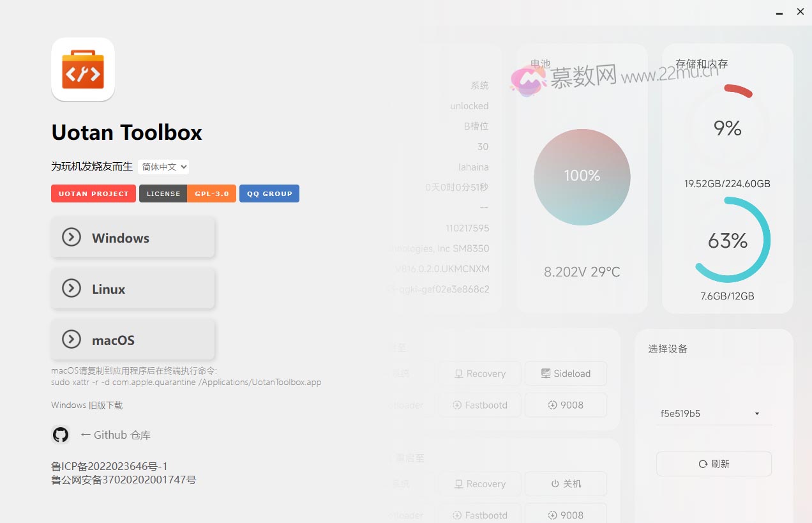Viewport: 812px width, 523px height.
Task: Expand the Windows download section
Action: (x=133, y=237)
